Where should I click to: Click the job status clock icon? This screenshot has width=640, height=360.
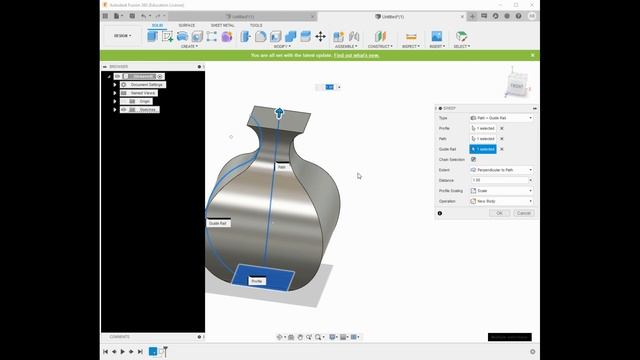495,16
